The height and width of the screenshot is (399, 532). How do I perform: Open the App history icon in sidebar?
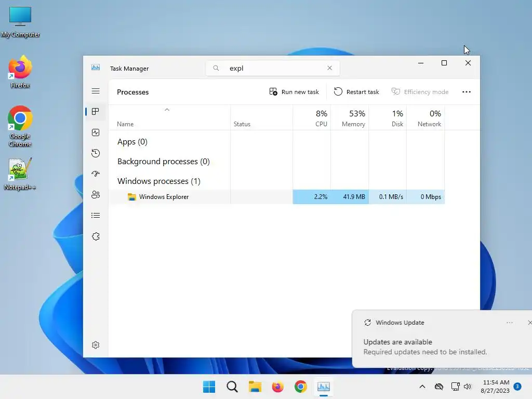96,153
